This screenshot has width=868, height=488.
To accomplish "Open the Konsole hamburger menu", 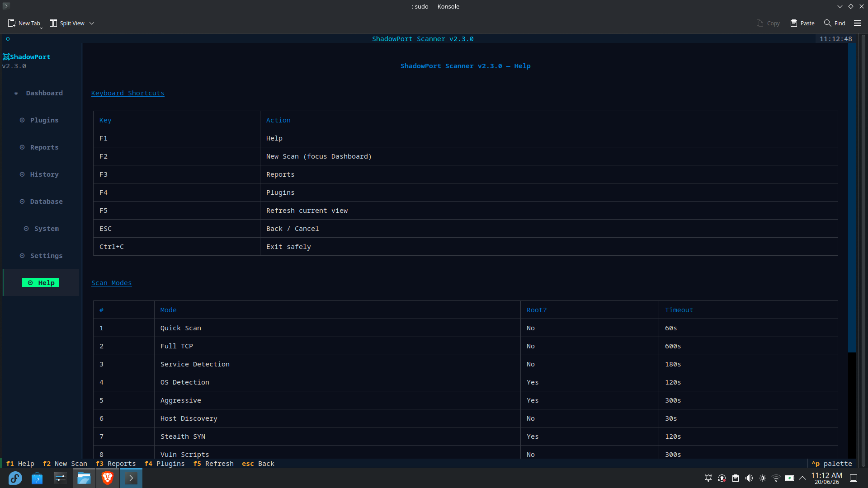I will [x=858, y=23].
